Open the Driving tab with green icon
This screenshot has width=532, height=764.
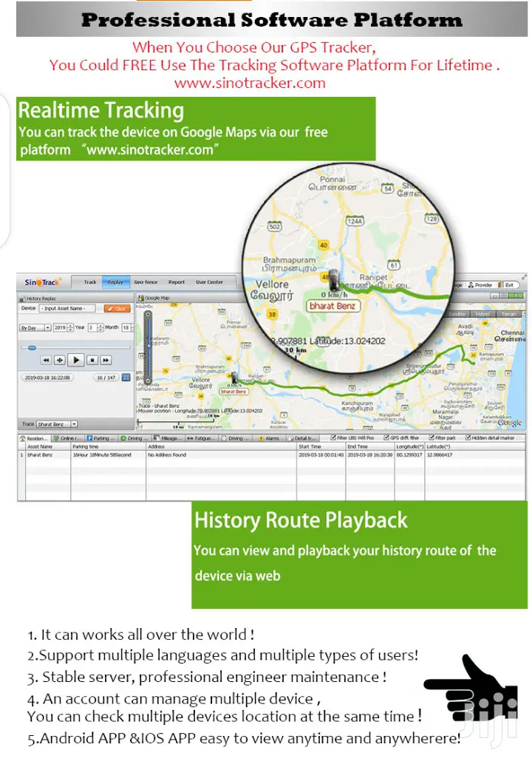coord(134,438)
